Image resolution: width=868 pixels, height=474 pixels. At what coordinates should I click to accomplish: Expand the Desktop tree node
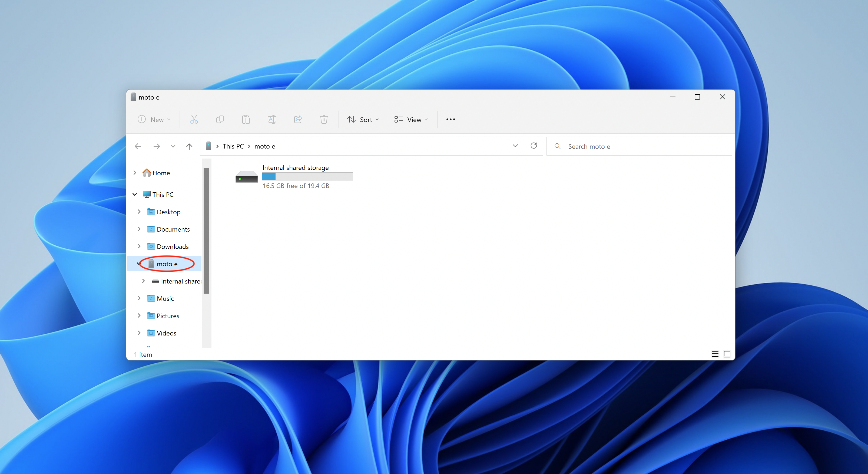[x=139, y=212]
